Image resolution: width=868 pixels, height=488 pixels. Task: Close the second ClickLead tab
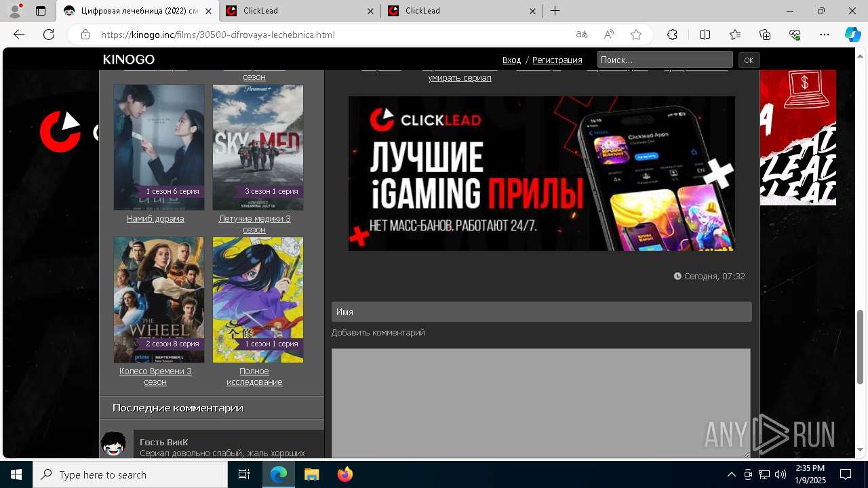[532, 11]
